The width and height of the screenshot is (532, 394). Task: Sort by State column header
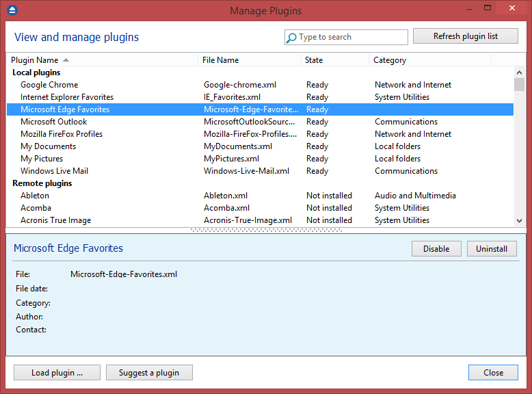[334, 60]
